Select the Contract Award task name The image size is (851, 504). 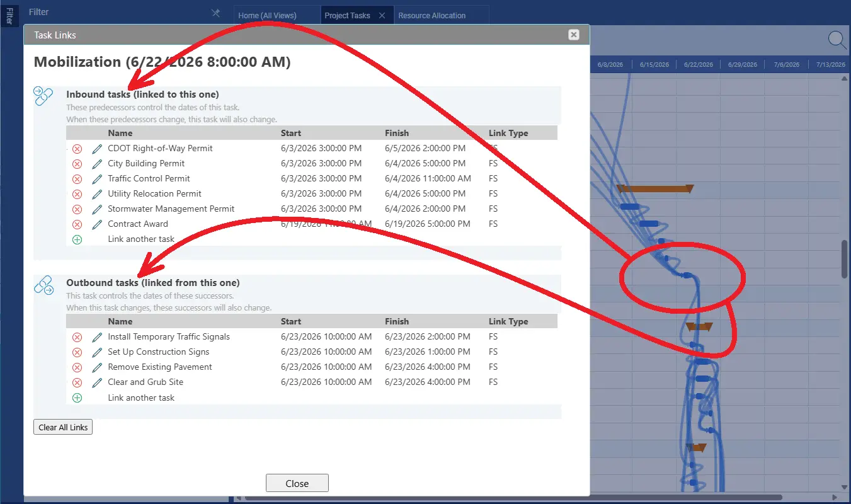(x=138, y=224)
